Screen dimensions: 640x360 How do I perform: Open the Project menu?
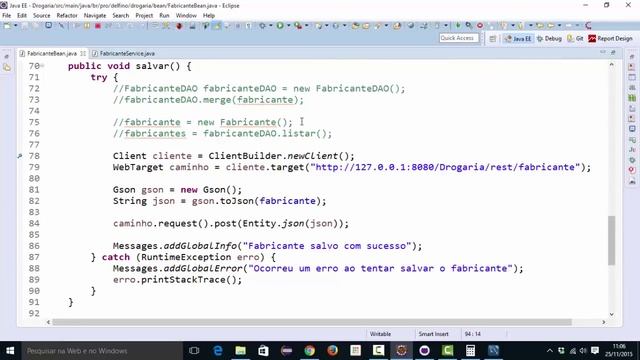[144, 16]
